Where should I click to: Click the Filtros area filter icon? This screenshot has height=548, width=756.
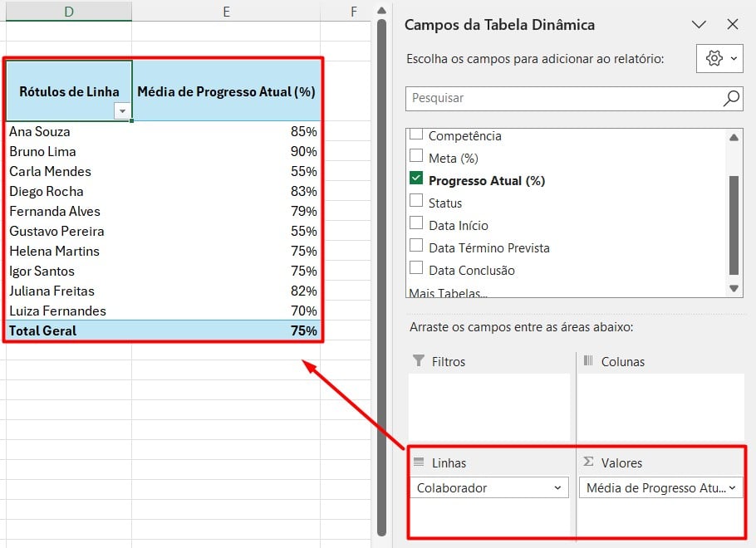419,360
